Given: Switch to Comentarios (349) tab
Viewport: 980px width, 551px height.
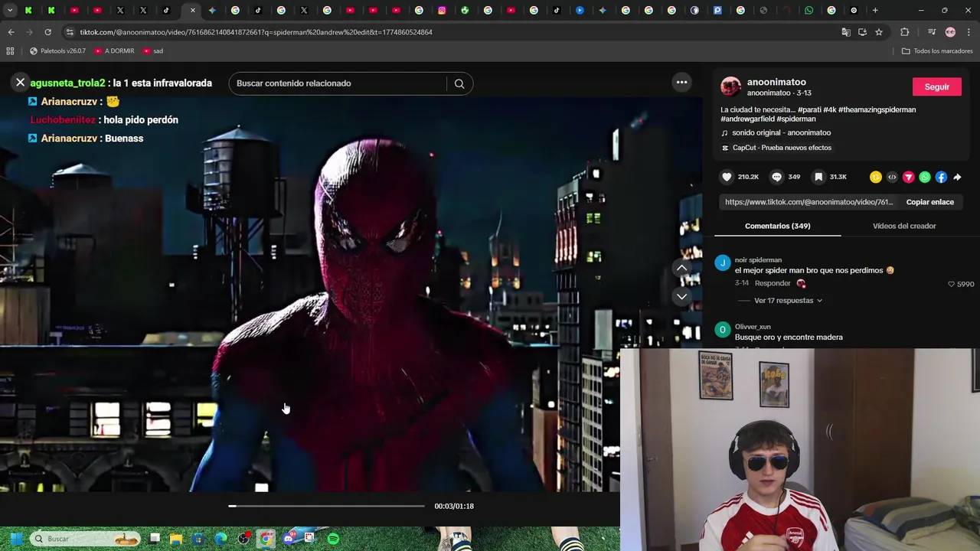Looking at the screenshot, I should [777, 226].
